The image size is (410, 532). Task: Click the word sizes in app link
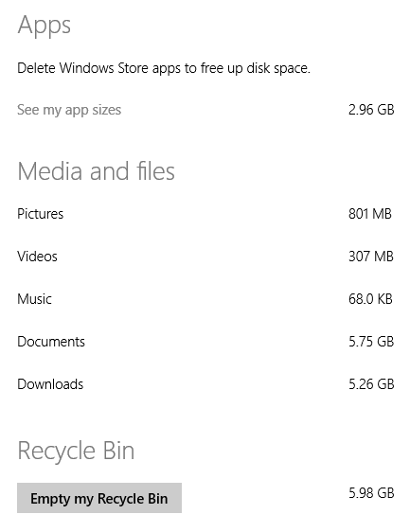(x=108, y=110)
